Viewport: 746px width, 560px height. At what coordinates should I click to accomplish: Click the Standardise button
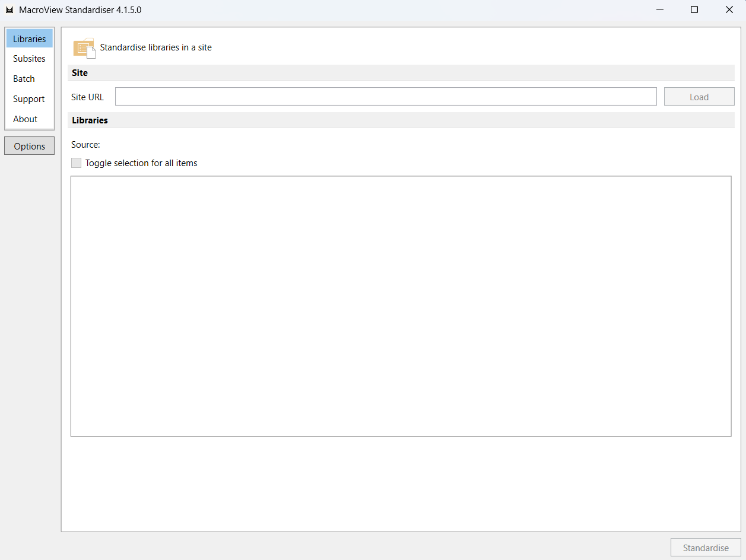tap(706, 548)
